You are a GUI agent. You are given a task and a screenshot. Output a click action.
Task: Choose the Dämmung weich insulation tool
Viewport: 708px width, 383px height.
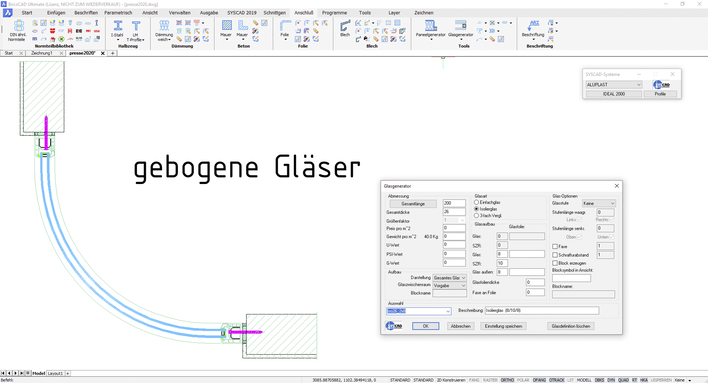[x=164, y=30]
